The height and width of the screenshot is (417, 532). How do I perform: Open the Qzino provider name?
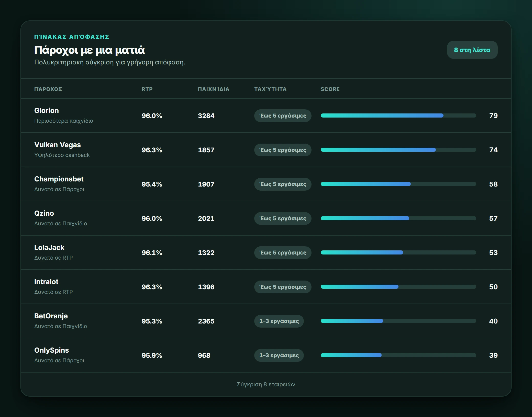pos(44,213)
